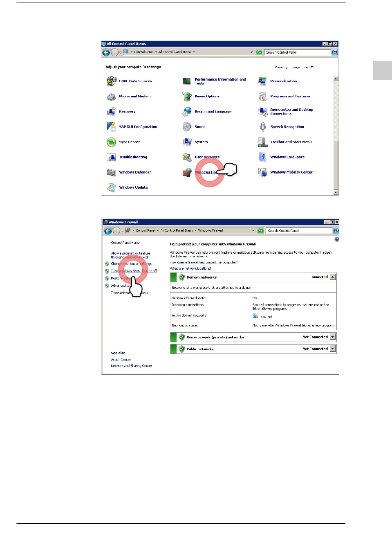Viewport: 392px width, 536px height.
Task: Click Back arrow in Windows Firewall window
Action: coord(108,231)
